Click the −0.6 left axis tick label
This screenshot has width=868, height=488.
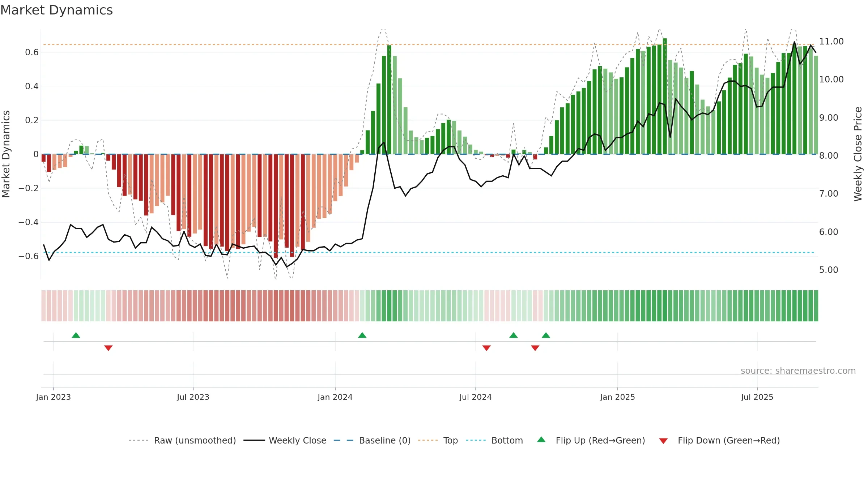click(29, 256)
